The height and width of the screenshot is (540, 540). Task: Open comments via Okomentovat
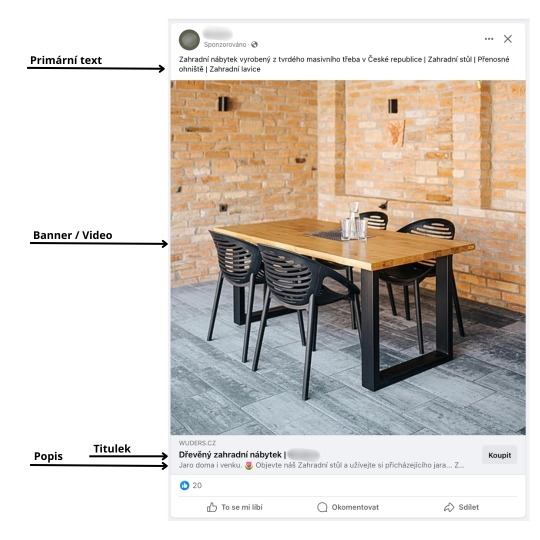348,507
